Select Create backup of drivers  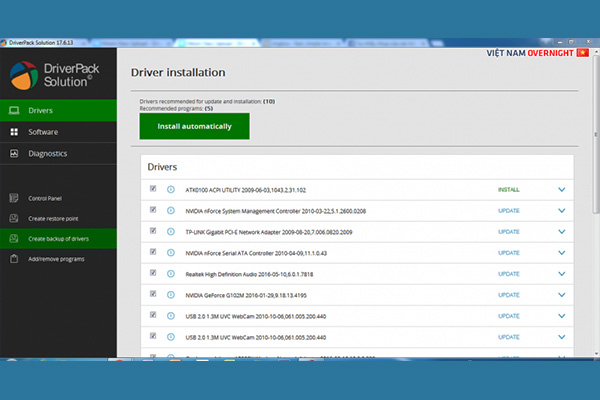click(58, 238)
